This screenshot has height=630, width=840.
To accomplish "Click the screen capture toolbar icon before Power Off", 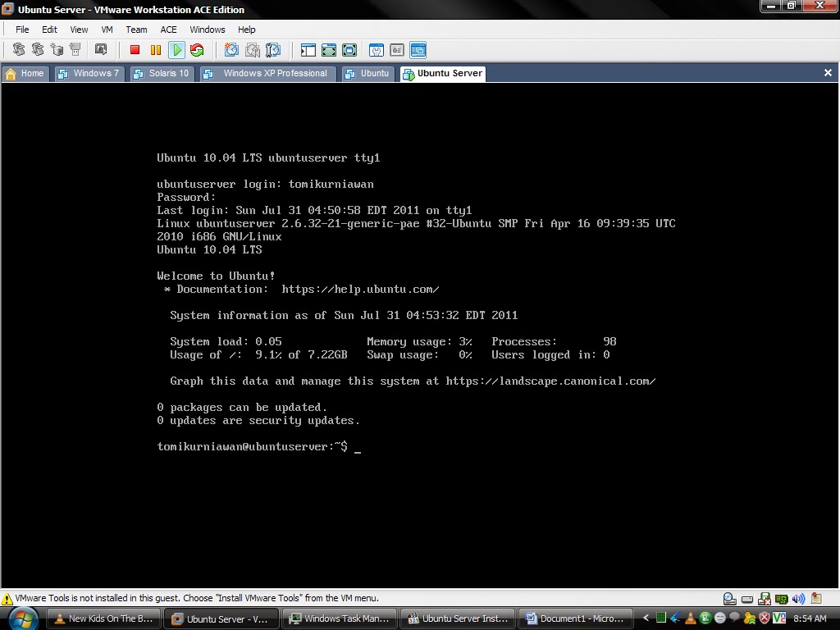I will pos(101,50).
